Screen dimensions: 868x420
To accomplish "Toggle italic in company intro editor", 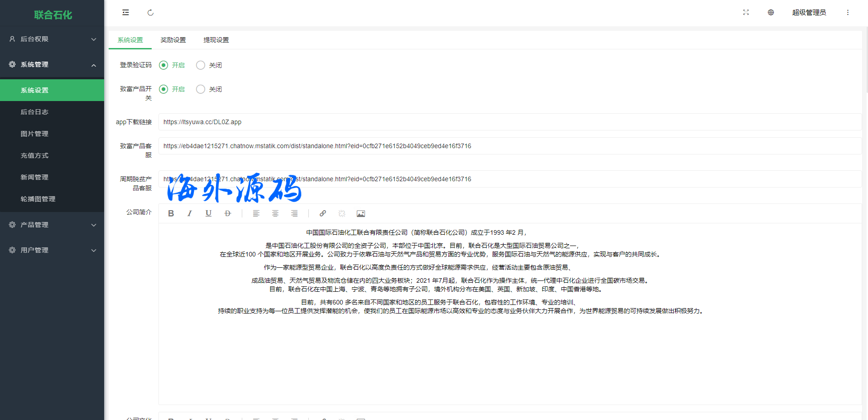I will (190, 213).
